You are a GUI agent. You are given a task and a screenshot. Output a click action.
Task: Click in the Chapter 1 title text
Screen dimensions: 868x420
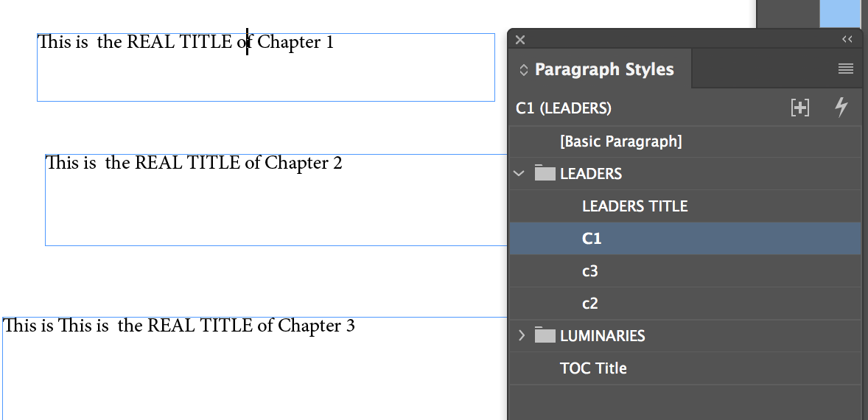pyautogui.click(x=185, y=43)
